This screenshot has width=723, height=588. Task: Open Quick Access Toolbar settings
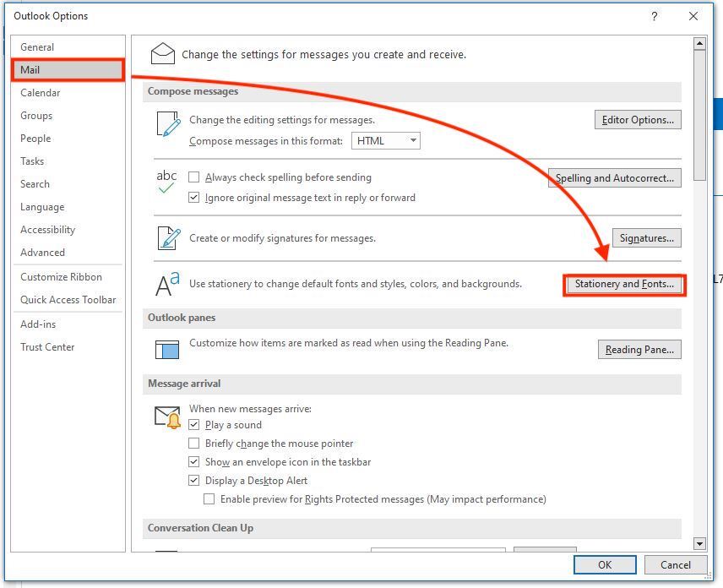click(x=68, y=300)
